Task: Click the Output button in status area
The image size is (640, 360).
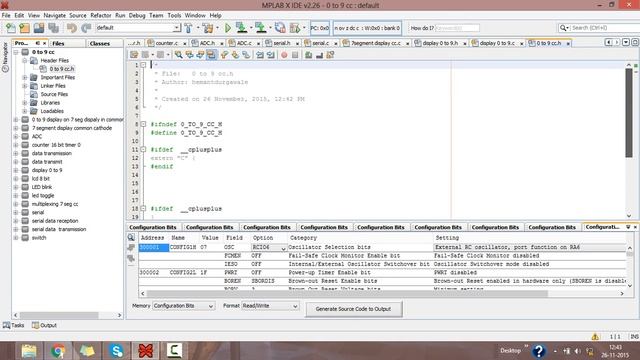Action: pos(44,325)
